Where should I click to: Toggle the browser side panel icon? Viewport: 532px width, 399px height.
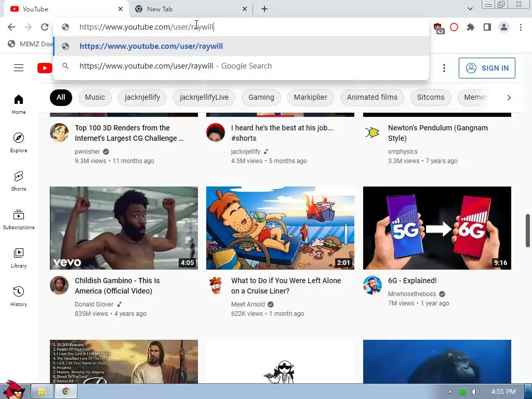tap(487, 27)
